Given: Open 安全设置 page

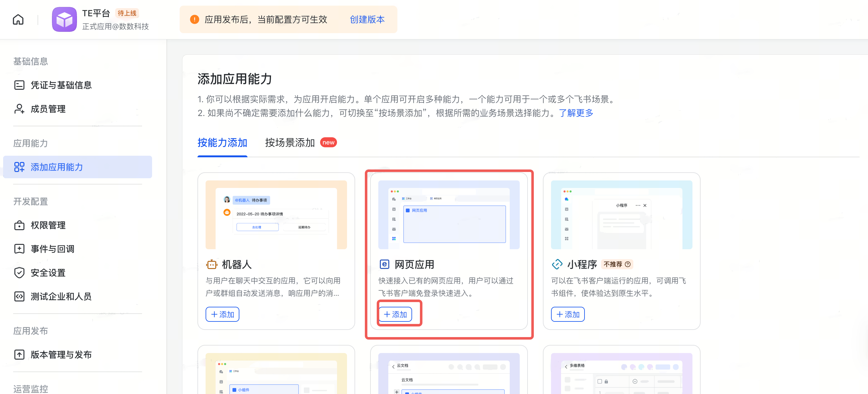Looking at the screenshot, I should click(x=78, y=273).
